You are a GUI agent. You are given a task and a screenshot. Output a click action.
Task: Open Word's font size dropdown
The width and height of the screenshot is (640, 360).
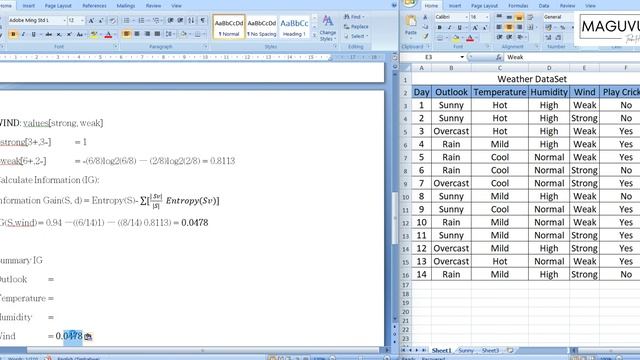82,20
